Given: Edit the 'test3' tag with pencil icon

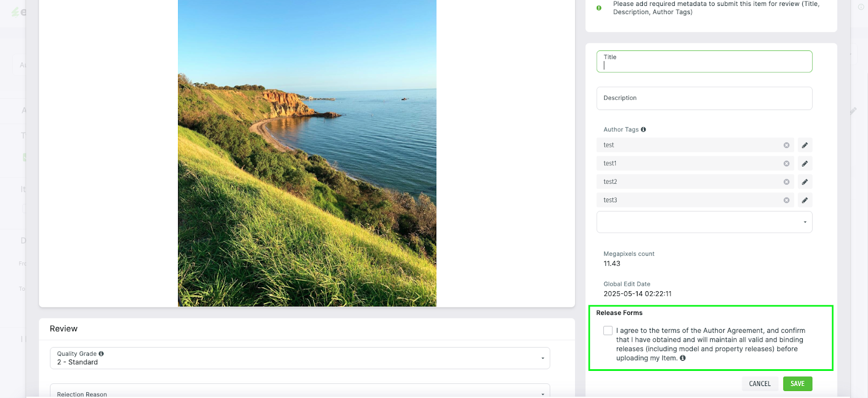Looking at the screenshot, I should [x=805, y=201].
